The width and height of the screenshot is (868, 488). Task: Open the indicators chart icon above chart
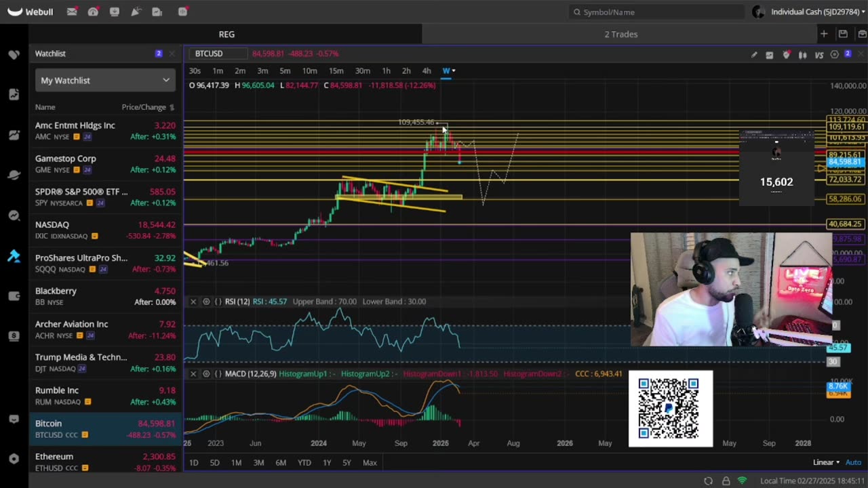coord(770,54)
